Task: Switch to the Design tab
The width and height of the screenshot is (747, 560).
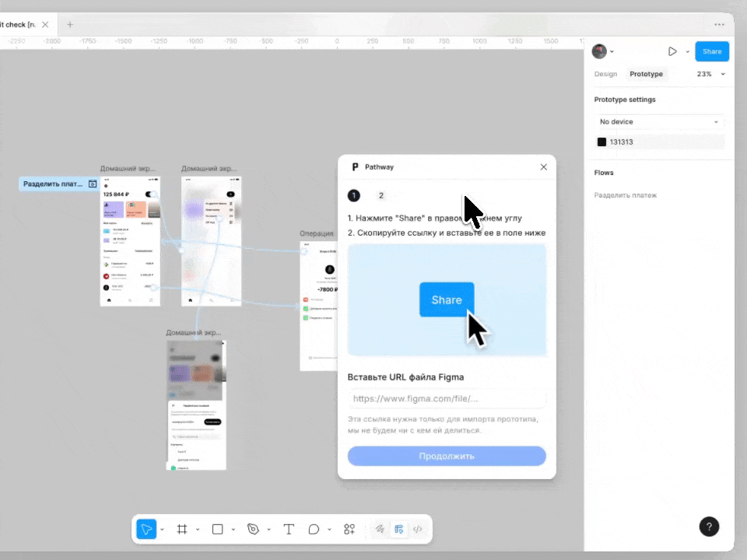Action: point(605,74)
